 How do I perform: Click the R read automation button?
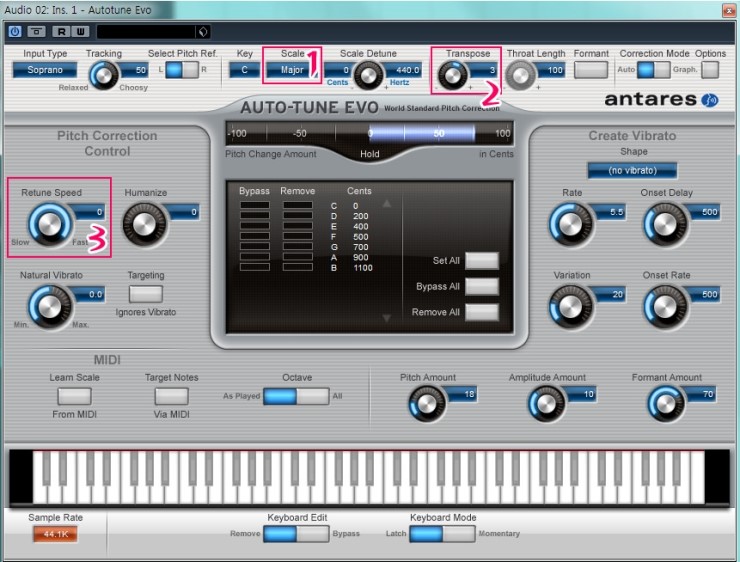pyautogui.click(x=61, y=32)
